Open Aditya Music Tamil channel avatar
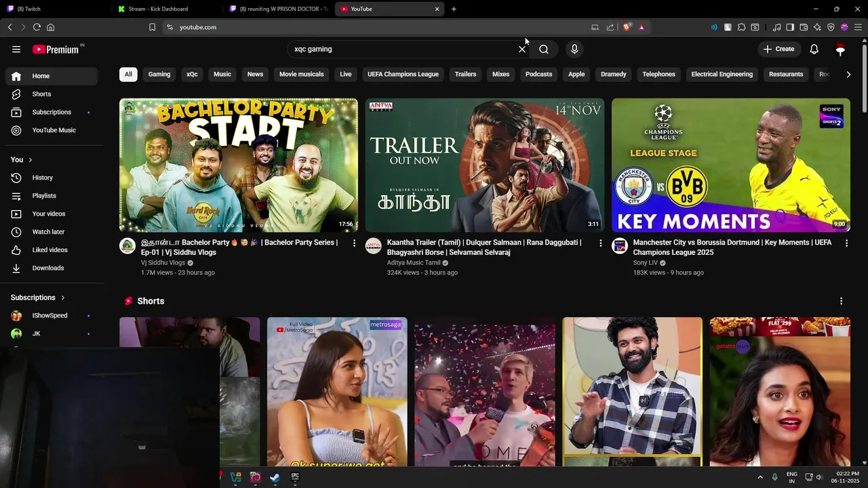 374,246
